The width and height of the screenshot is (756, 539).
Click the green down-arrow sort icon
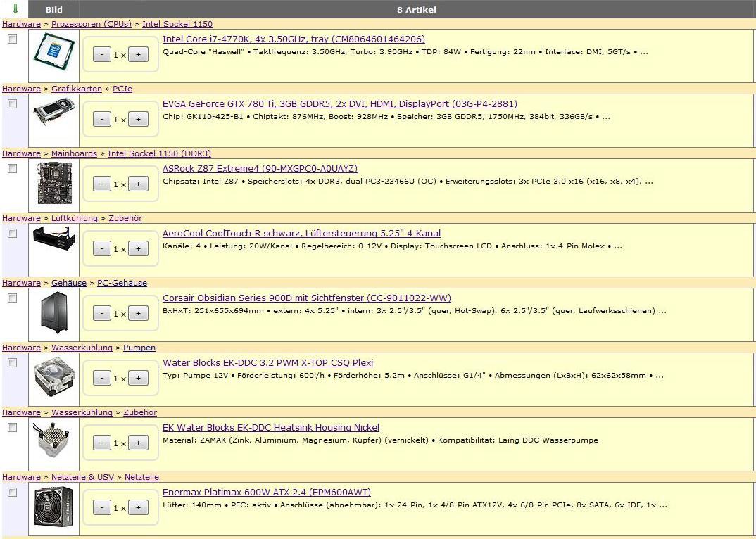coord(15,8)
